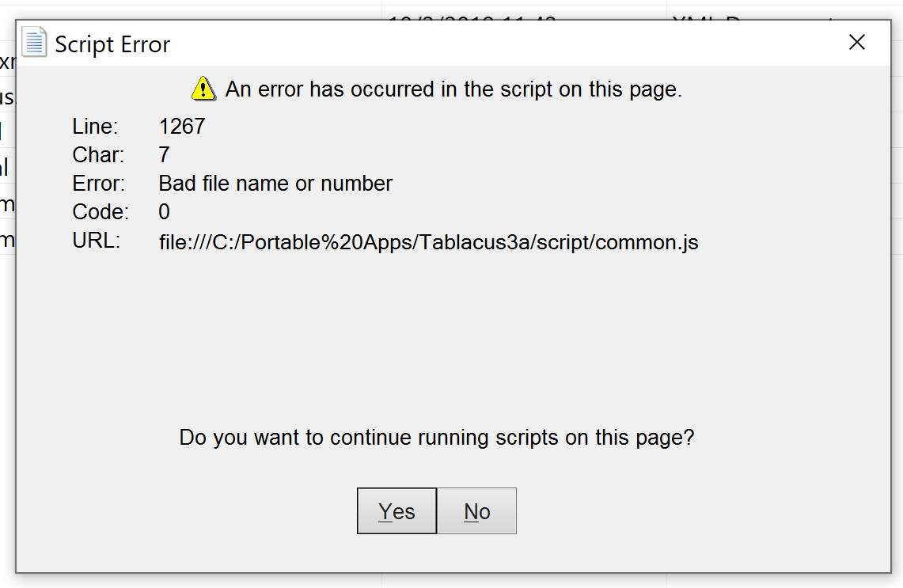Click the yellow warning triangle icon

click(203, 89)
